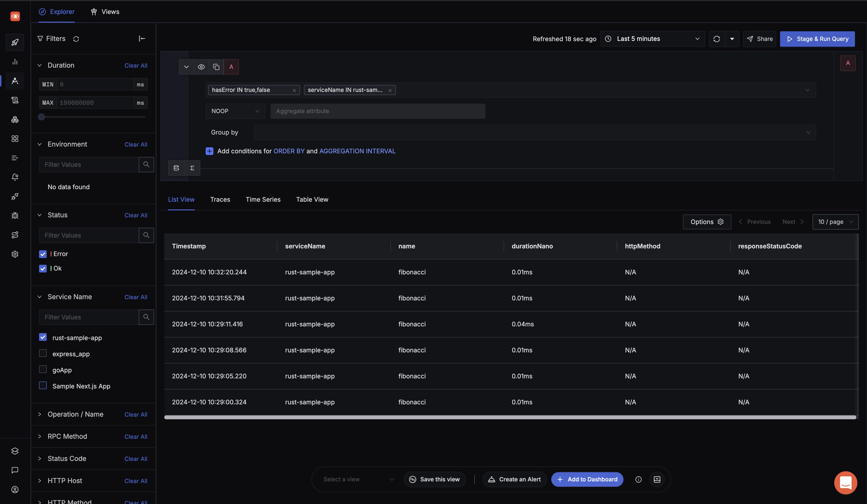Screen dimensions: 867x504
Task: Reset filters with the refresh icon
Action: pos(76,39)
